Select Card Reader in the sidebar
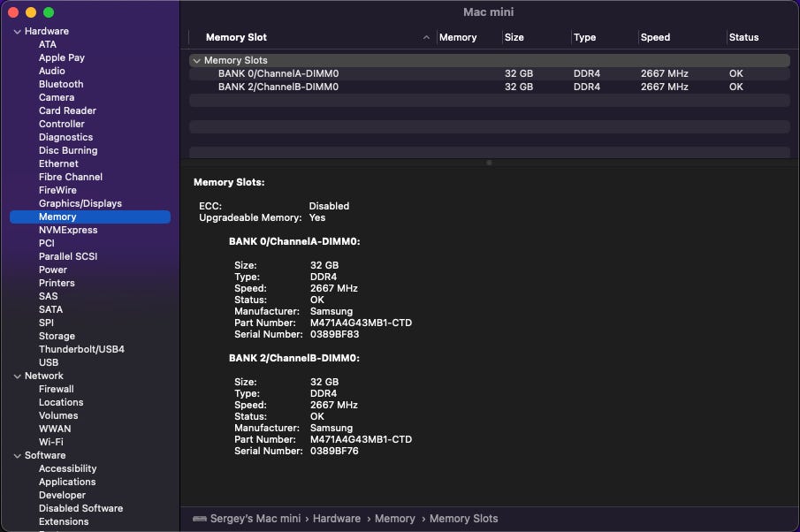800x532 pixels. (67, 110)
